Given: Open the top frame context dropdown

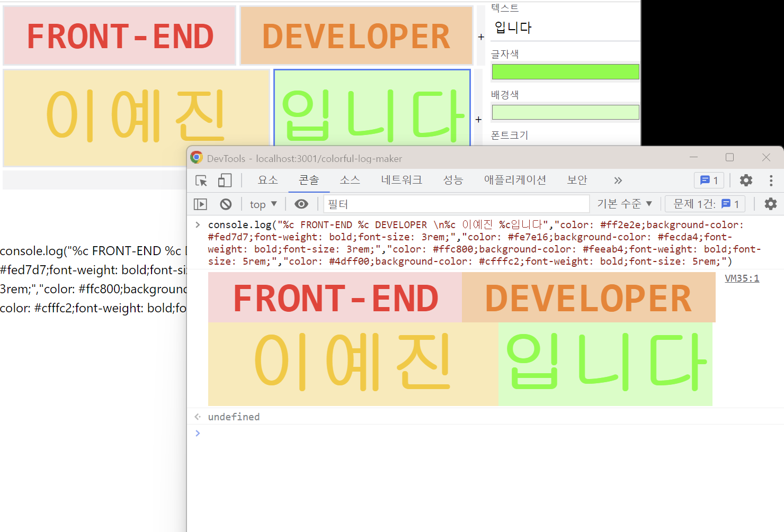Looking at the screenshot, I should [x=263, y=204].
